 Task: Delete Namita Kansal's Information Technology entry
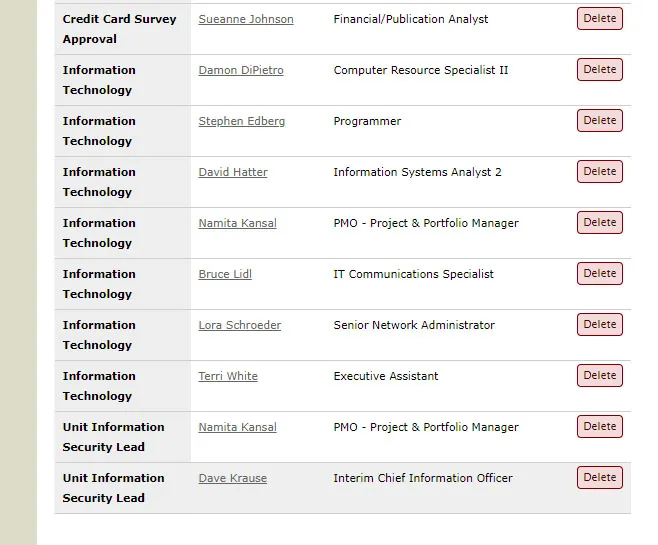(x=600, y=222)
